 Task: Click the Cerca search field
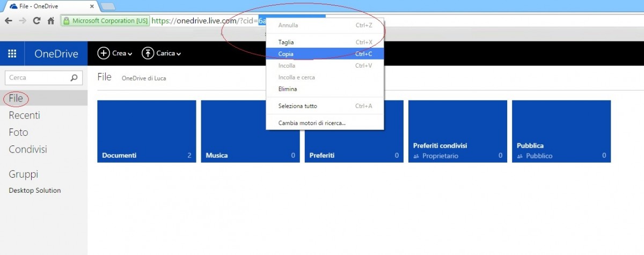pos(43,77)
